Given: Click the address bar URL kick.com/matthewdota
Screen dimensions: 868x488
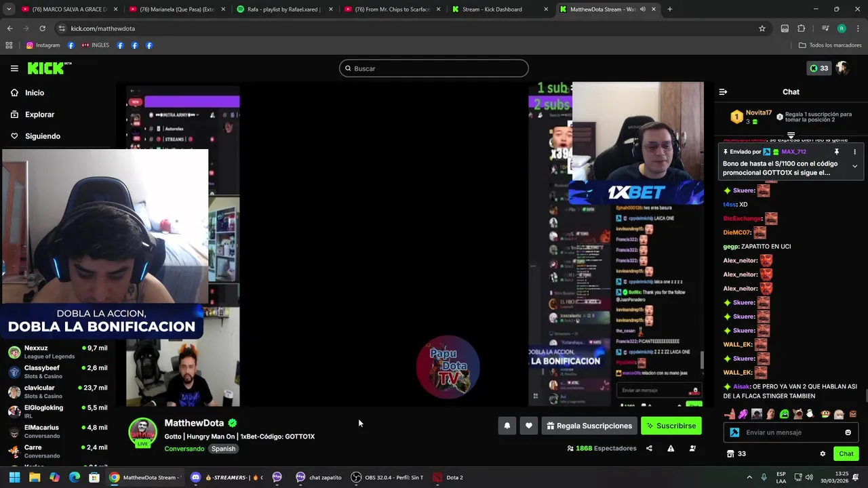Looking at the screenshot, I should [x=103, y=28].
